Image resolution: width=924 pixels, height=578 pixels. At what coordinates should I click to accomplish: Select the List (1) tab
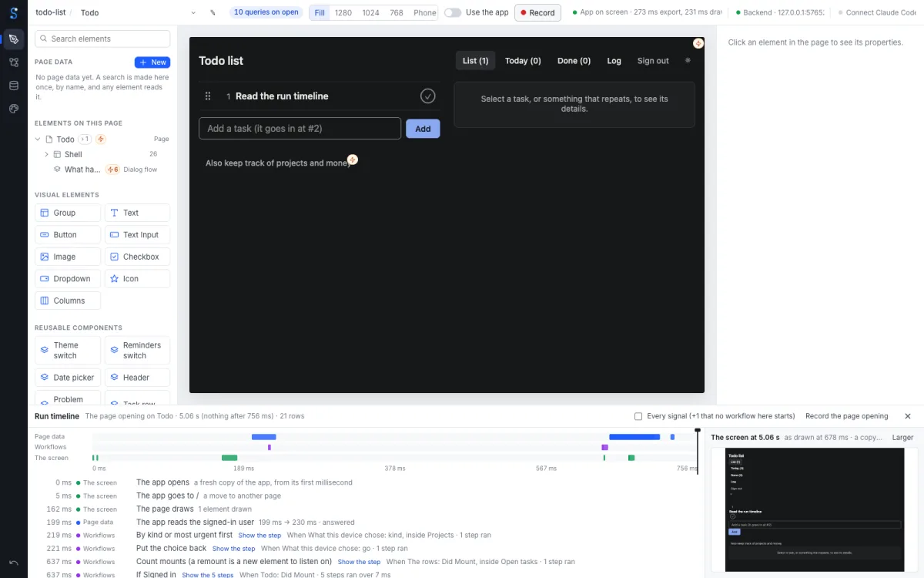tap(475, 61)
